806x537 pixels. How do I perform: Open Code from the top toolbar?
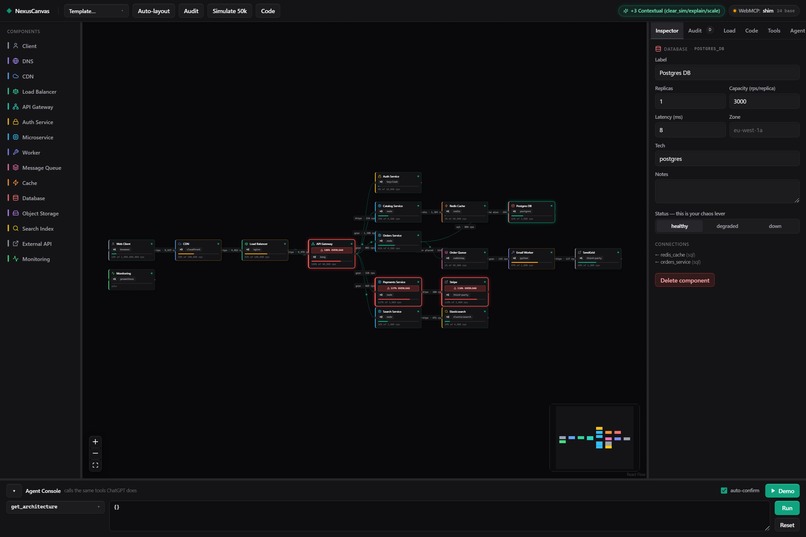[x=267, y=11]
